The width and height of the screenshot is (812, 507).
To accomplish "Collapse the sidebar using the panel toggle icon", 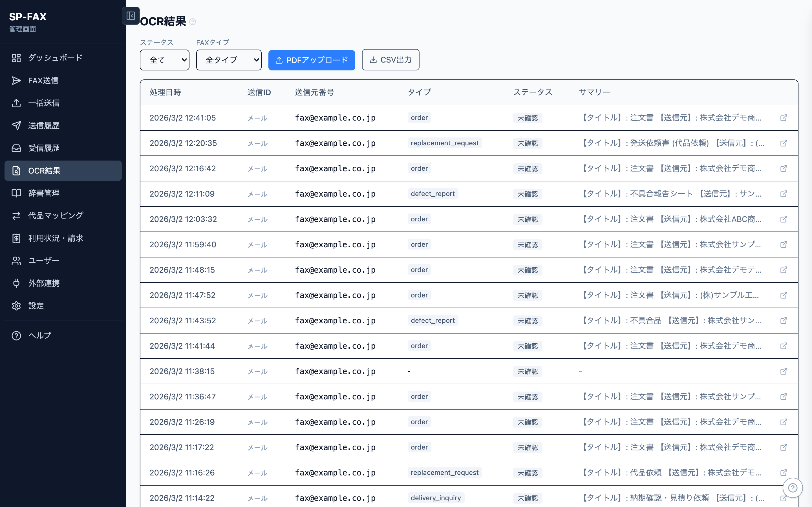I will (x=131, y=16).
